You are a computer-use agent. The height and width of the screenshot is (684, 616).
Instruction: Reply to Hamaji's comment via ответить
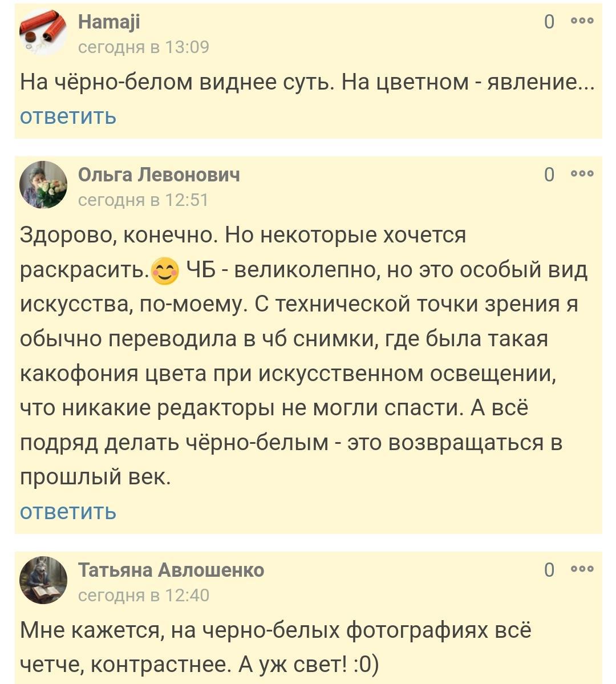click(68, 116)
